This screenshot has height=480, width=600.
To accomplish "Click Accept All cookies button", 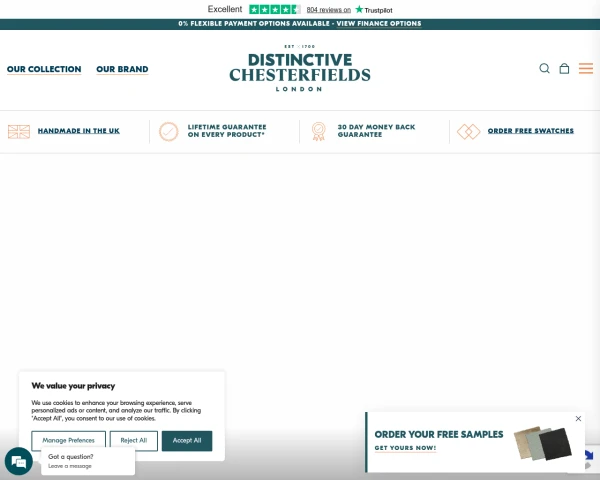I will [187, 441].
